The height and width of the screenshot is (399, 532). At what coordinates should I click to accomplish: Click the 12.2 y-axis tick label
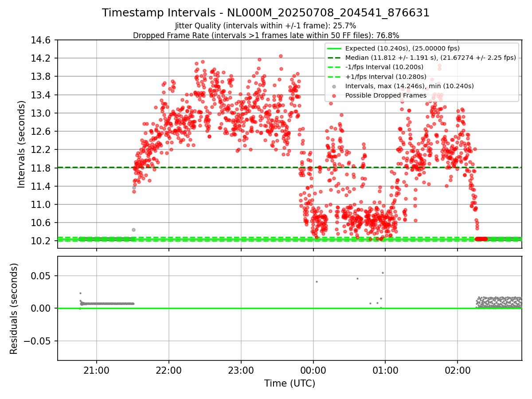pos(42,150)
